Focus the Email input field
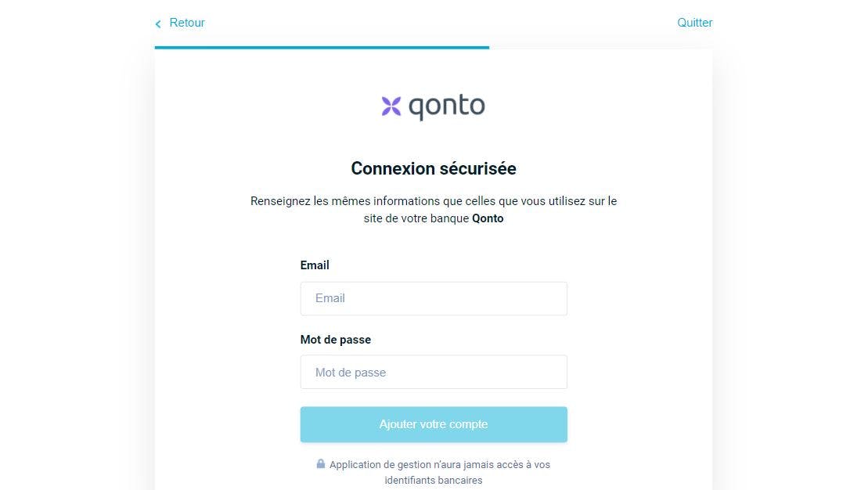Image resolution: width=868 pixels, height=490 pixels. coord(434,298)
